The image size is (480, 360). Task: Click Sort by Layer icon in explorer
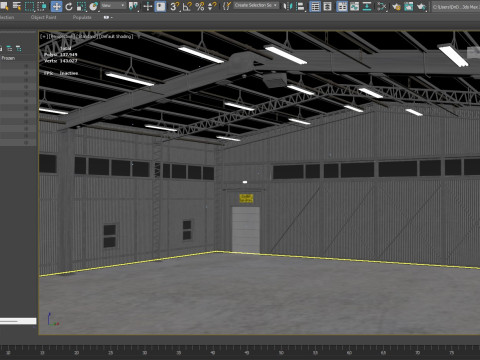[19, 49]
